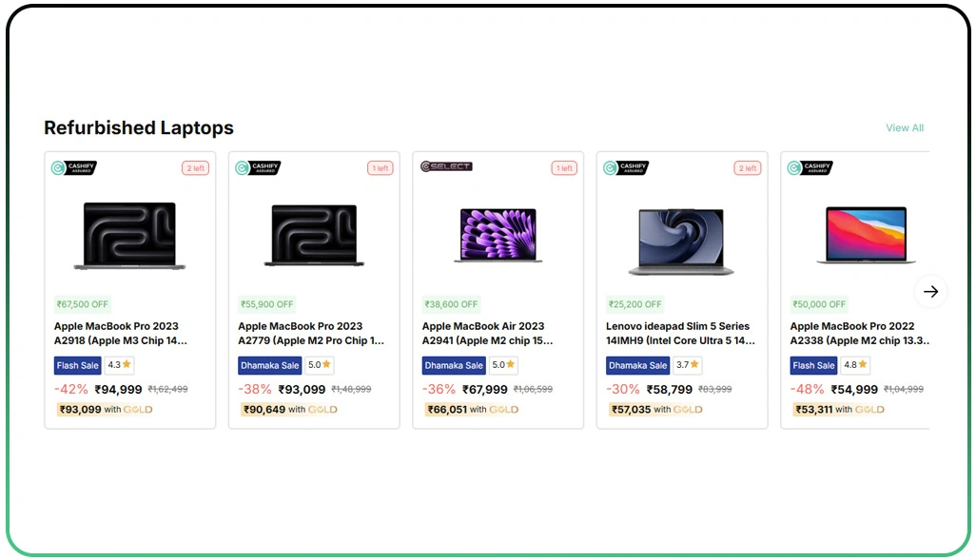Click the Flash Sale badge on MacBook Pro 2023 card
Image resolution: width=976 pixels, height=560 pixels.
pyautogui.click(x=77, y=365)
